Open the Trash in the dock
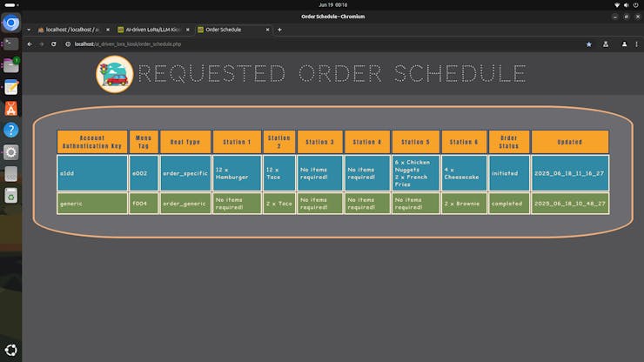The width and height of the screenshot is (644, 362). (10, 196)
